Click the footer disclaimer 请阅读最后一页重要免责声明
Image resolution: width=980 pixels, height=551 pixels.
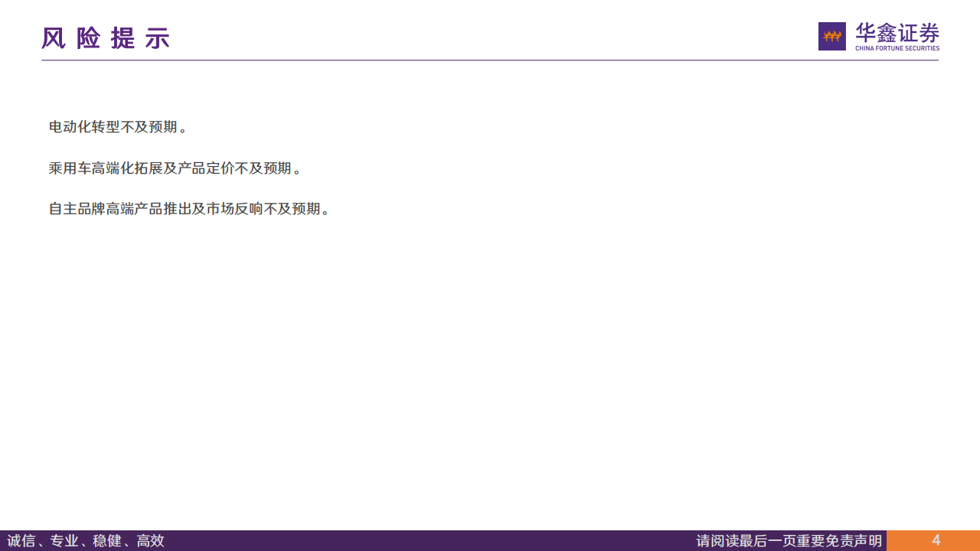pyautogui.click(x=789, y=541)
